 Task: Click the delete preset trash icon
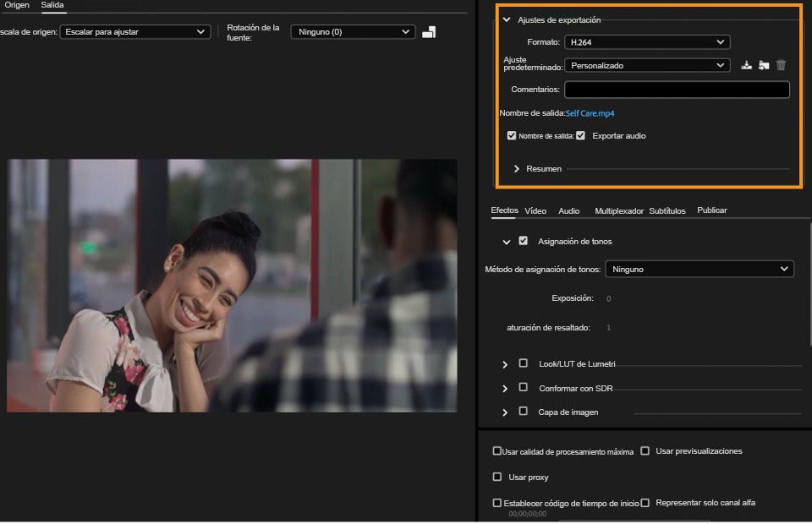[781, 65]
